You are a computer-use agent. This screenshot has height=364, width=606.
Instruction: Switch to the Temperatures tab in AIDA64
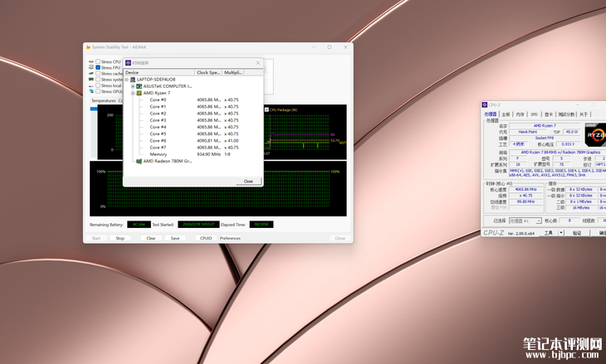pyautogui.click(x=103, y=101)
